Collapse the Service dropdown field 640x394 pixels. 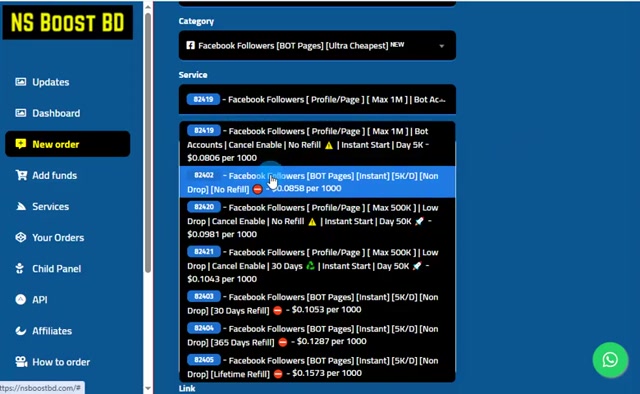pyautogui.click(x=317, y=99)
